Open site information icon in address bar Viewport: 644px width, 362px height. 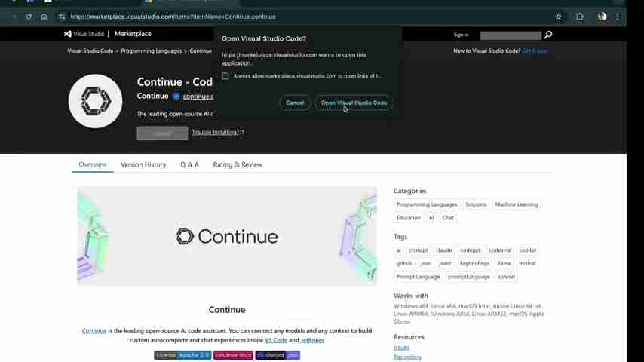coord(62,17)
